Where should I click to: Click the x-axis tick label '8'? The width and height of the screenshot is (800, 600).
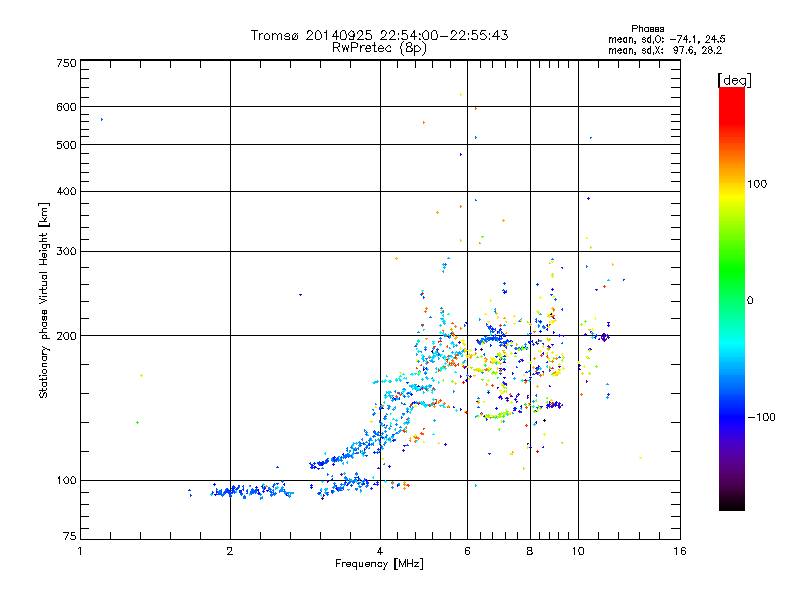coord(530,551)
